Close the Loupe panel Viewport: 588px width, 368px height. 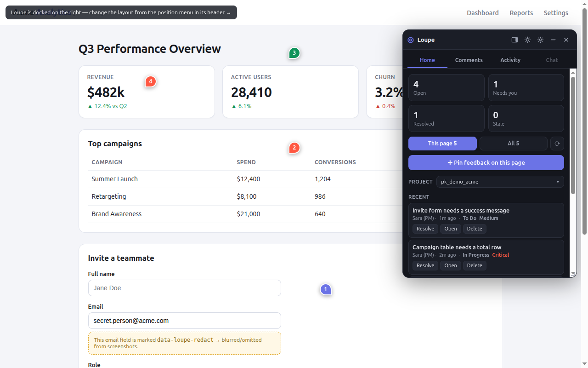[566, 40]
